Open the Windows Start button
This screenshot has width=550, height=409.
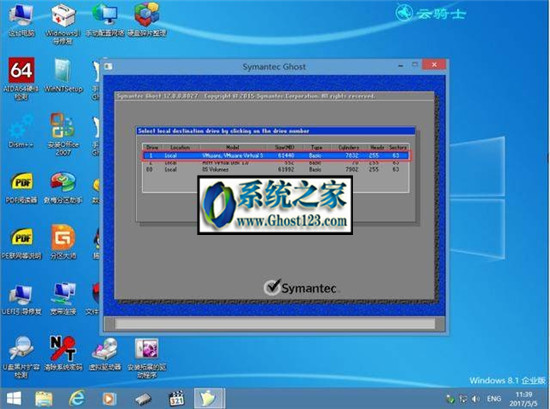click(x=13, y=398)
